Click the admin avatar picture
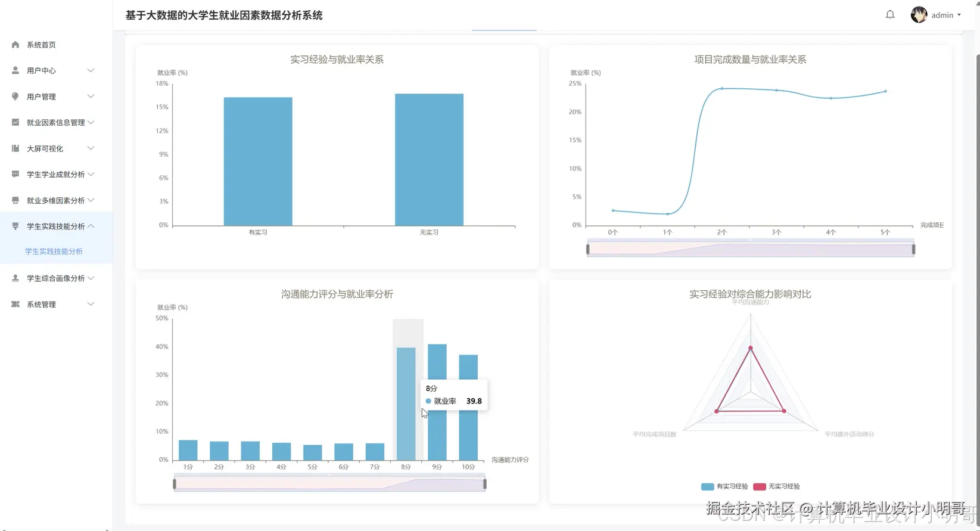 [x=919, y=15]
